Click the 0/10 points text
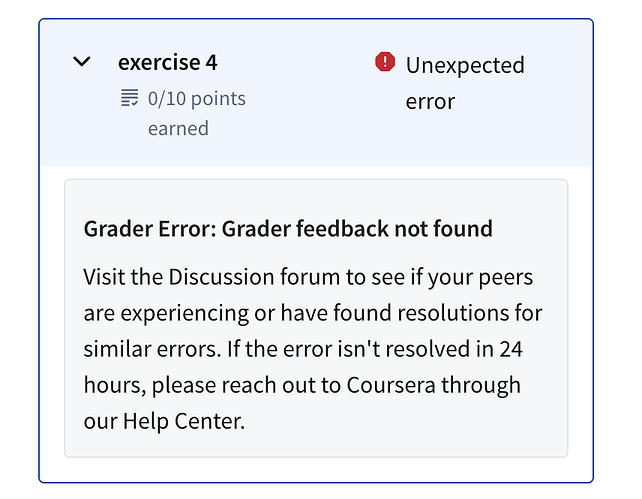Viewport: 642px width, 499px height. tap(197, 99)
